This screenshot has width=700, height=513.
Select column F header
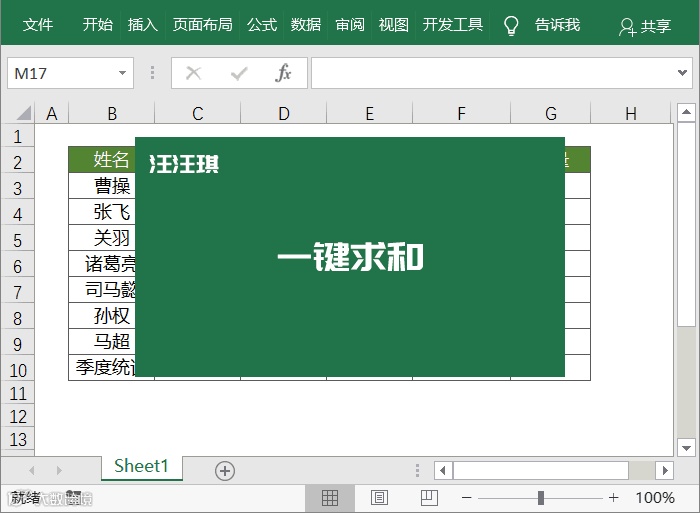click(x=461, y=113)
